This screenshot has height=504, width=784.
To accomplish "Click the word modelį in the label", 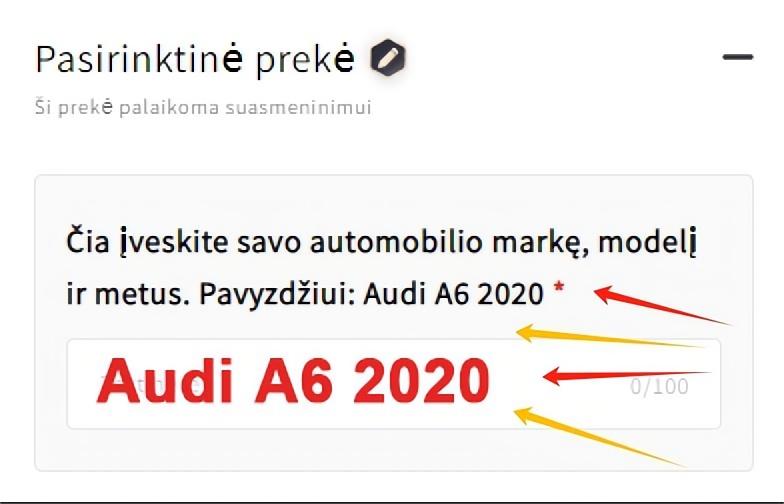I will click(648, 242).
